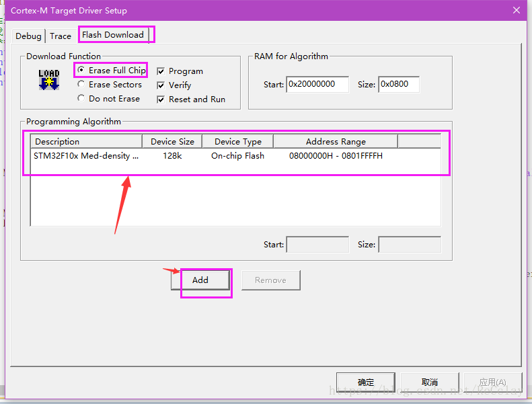Close the Cortex-M Target Driver Setup dialog

(517, 10)
